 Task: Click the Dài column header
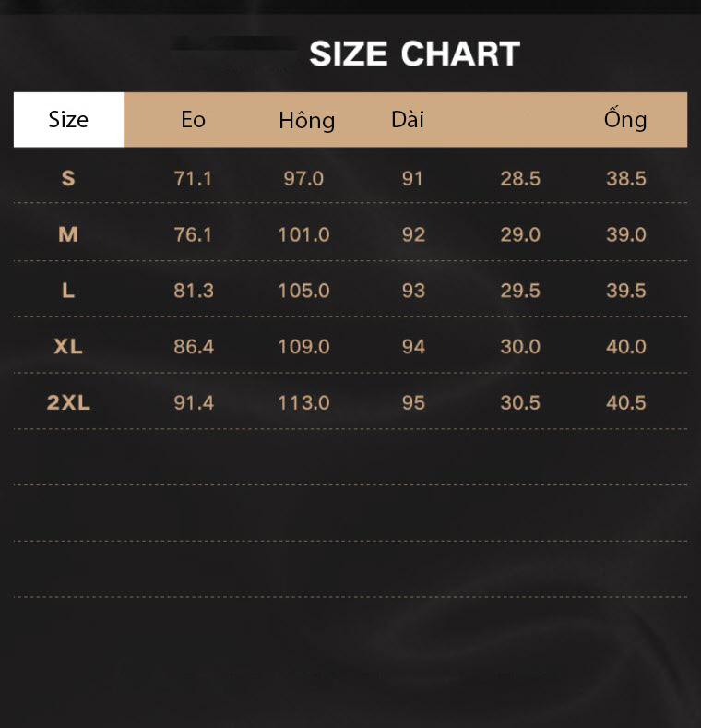408,120
